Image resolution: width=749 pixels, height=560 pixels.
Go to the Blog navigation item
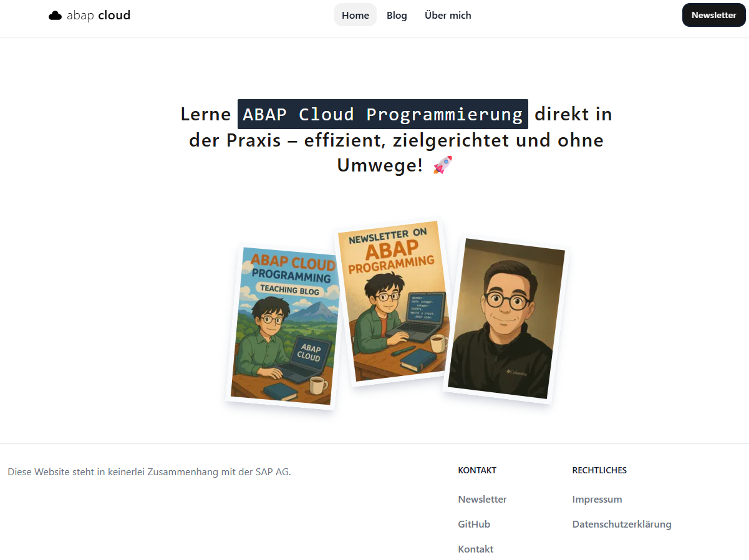pos(397,15)
